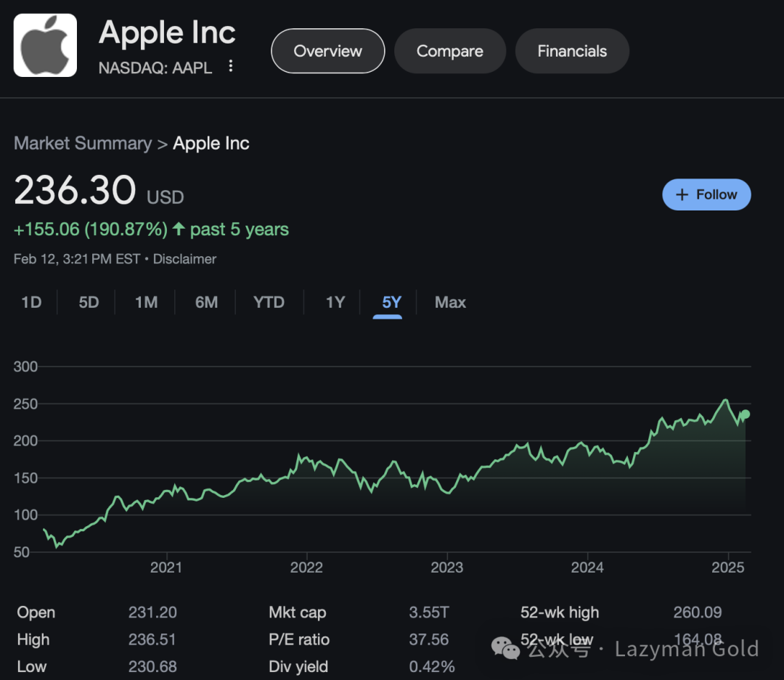The image size is (784, 680).
Task: Switch chart to the YTD range
Action: [269, 303]
